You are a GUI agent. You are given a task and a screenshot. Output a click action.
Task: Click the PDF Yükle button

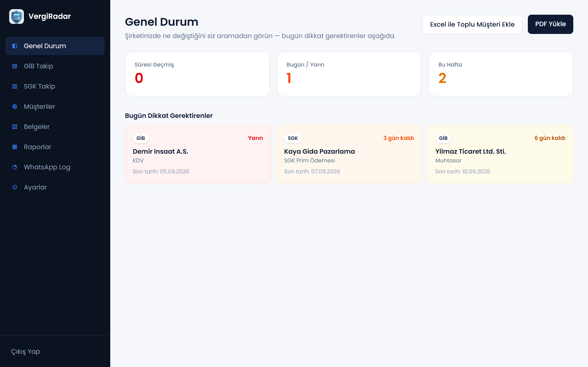coord(550,24)
